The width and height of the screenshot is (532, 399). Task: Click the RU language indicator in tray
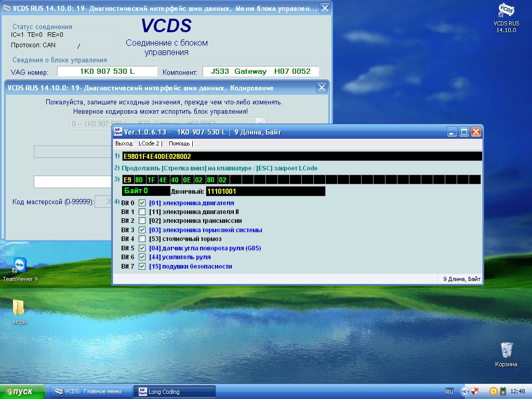click(x=449, y=392)
